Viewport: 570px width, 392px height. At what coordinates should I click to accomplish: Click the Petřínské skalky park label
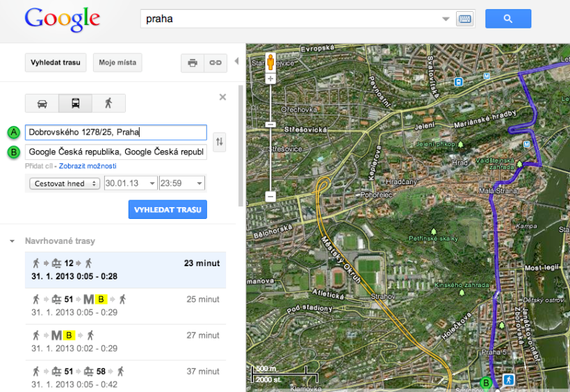pyautogui.click(x=433, y=238)
